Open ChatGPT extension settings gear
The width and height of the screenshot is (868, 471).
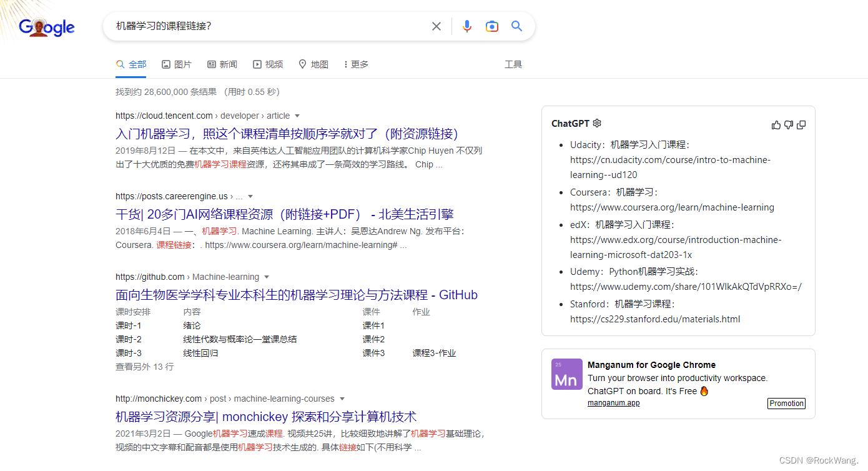coord(597,123)
